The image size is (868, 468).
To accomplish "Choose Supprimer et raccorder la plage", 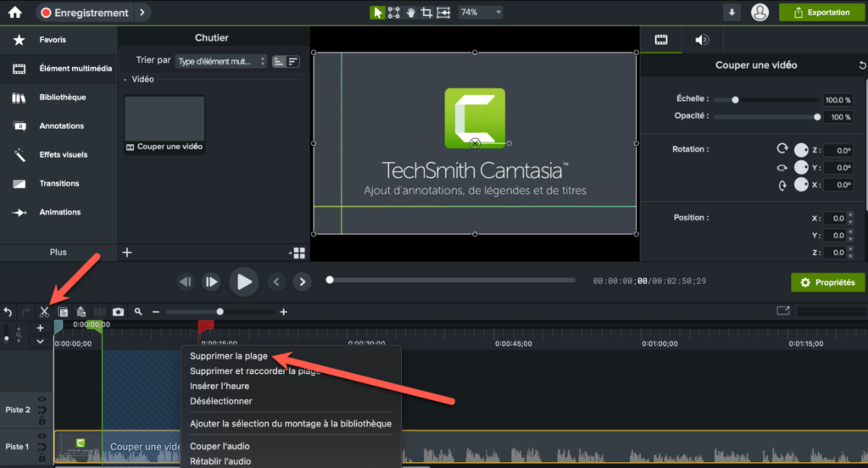I will coord(255,371).
